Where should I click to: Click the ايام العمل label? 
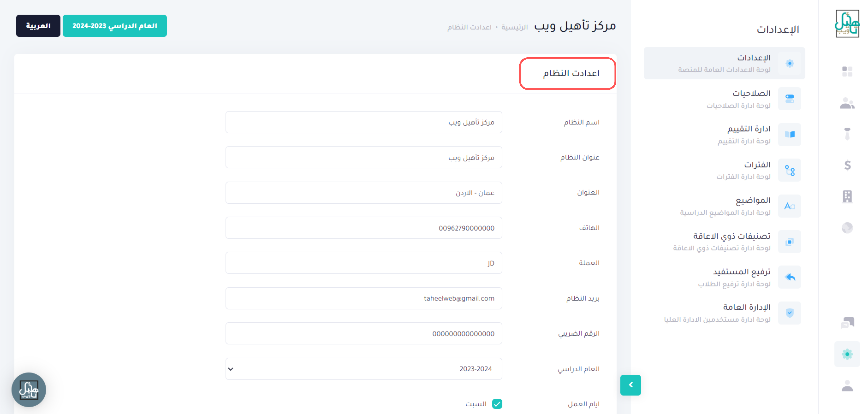tap(584, 404)
